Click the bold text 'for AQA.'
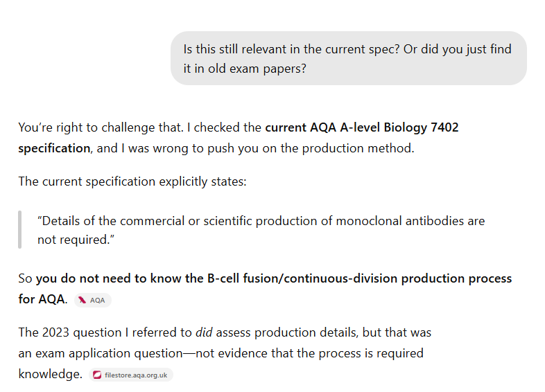 (43, 299)
